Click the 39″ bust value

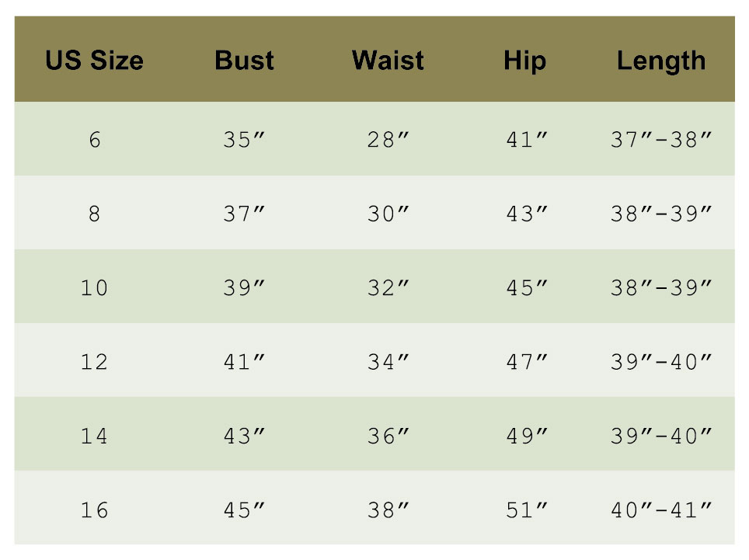(244, 288)
